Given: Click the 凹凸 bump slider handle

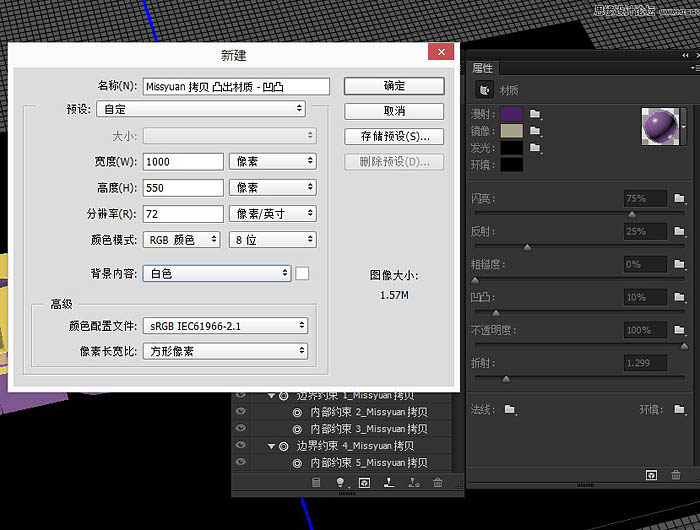Looking at the screenshot, I should tap(496, 313).
